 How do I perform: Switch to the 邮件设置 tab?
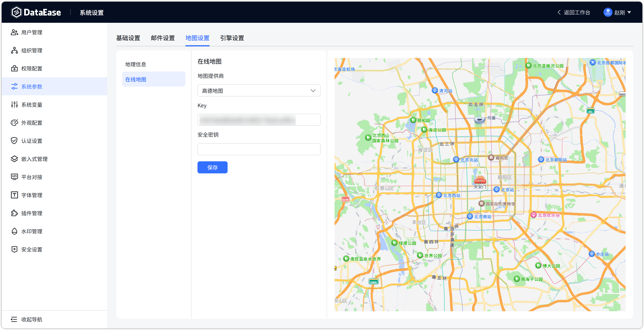(163, 38)
